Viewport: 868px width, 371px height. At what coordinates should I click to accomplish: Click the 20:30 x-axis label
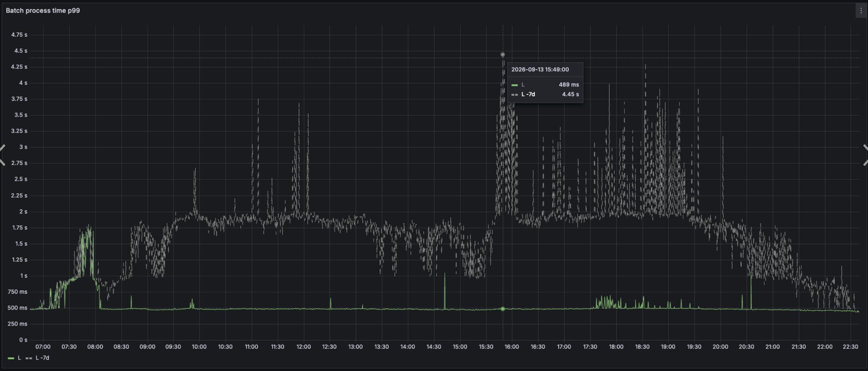coord(746,347)
